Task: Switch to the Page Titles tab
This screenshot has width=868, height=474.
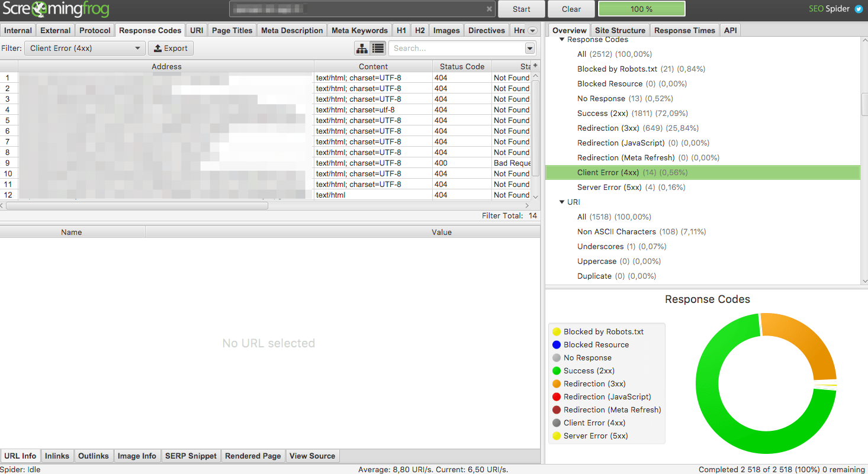Action: pos(232,31)
